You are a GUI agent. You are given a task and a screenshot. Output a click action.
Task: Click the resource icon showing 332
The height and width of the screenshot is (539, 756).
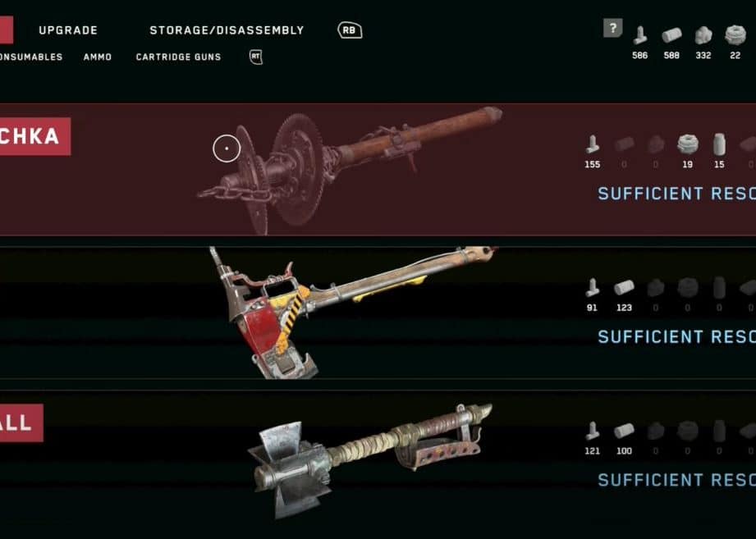pyautogui.click(x=703, y=35)
